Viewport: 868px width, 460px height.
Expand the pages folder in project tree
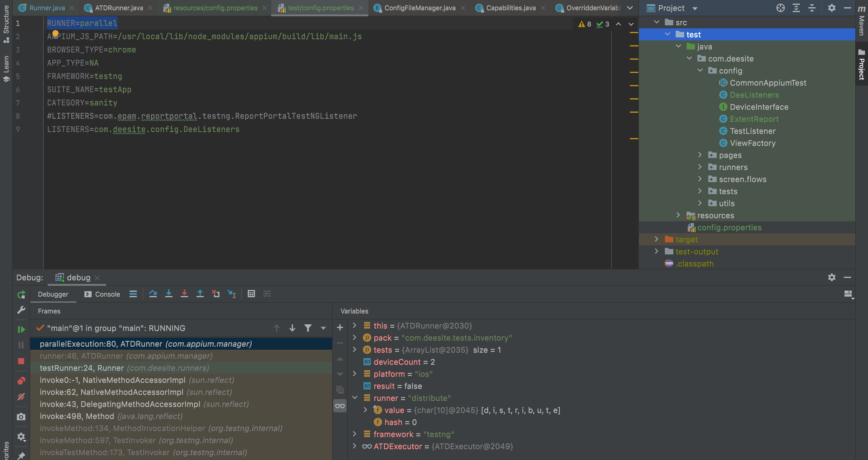pos(700,155)
